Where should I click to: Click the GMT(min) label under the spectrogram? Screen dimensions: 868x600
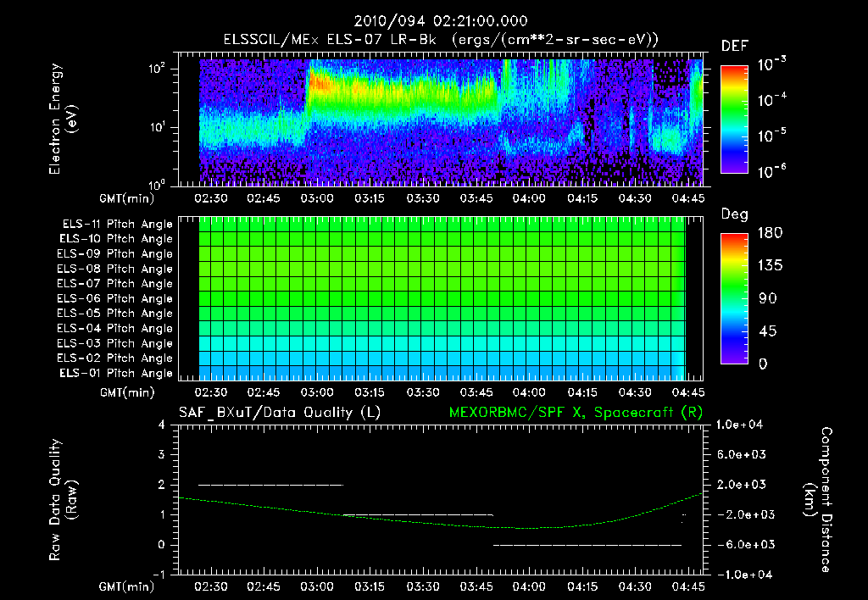(x=127, y=198)
